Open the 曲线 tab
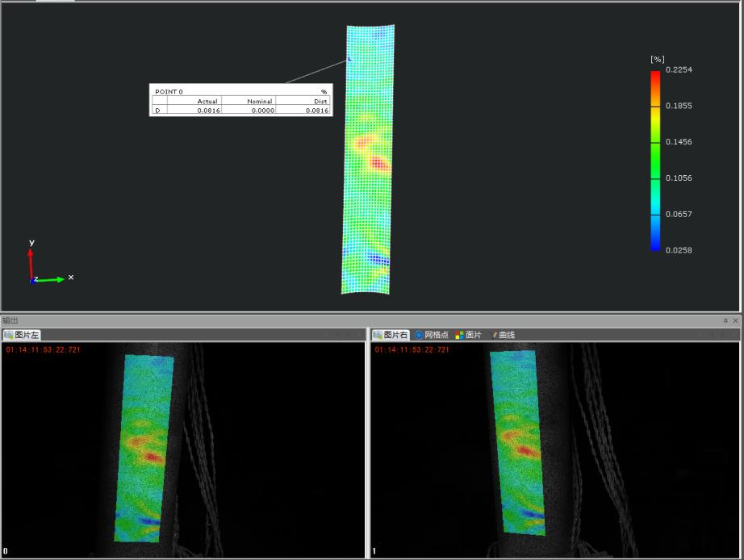Screen dimensions: 744x560 [x=503, y=335]
